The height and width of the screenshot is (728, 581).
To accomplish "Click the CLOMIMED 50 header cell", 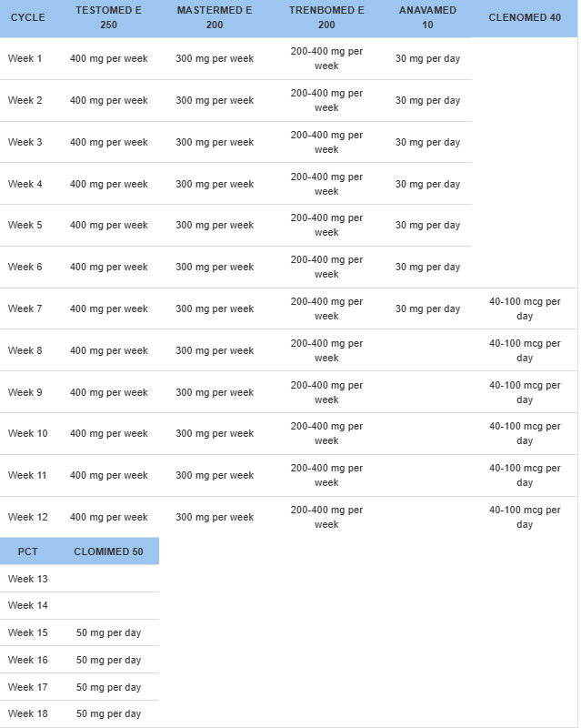I will [x=108, y=551].
